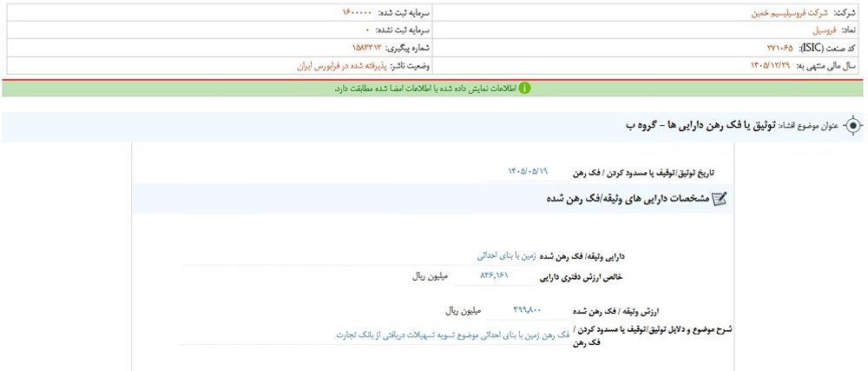Screen dimensions: 868x371
Task: Select tracking number ۱۵۸۳۳۱۳
Action: pos(366,48)
